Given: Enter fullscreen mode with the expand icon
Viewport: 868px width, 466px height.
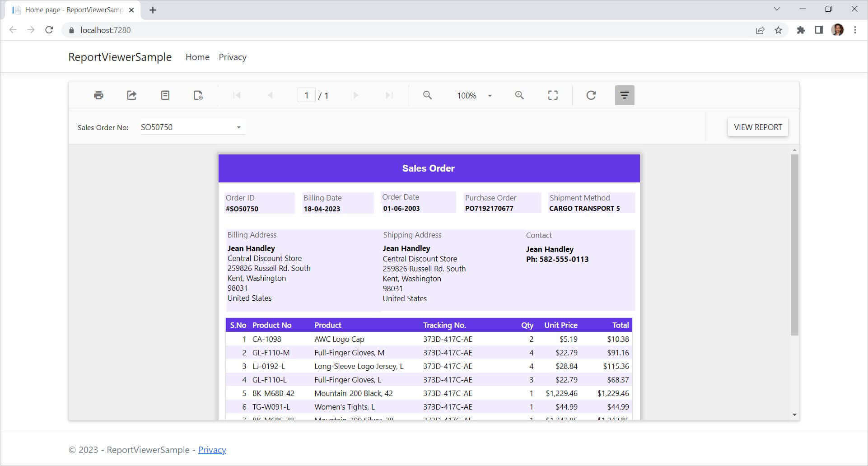Looking at the screenshot, I should 552,95.
